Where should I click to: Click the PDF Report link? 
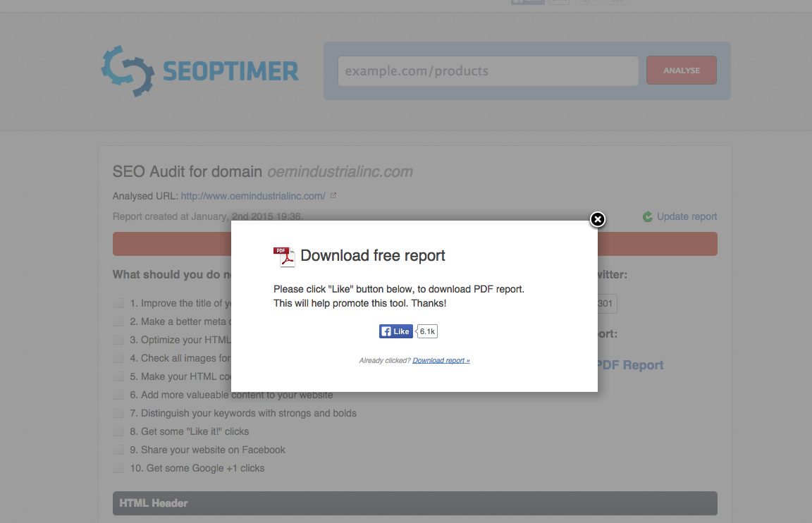coord(634,364)
